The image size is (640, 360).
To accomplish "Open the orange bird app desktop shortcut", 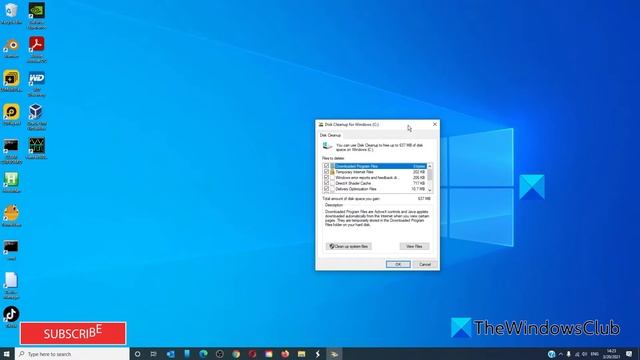I will pos(11,216).
